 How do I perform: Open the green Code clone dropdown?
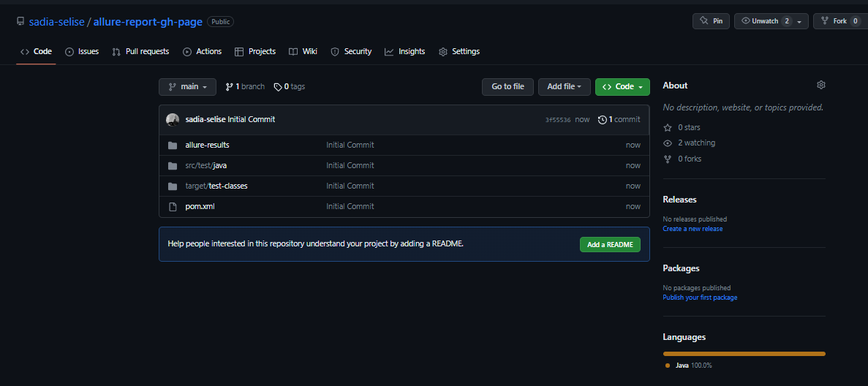(623, 87)
